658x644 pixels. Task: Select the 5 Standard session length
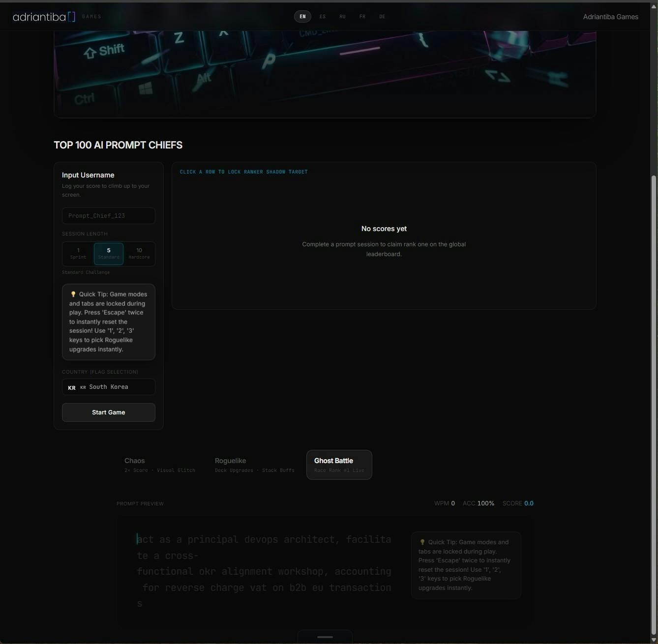click(x=109, y=254)
